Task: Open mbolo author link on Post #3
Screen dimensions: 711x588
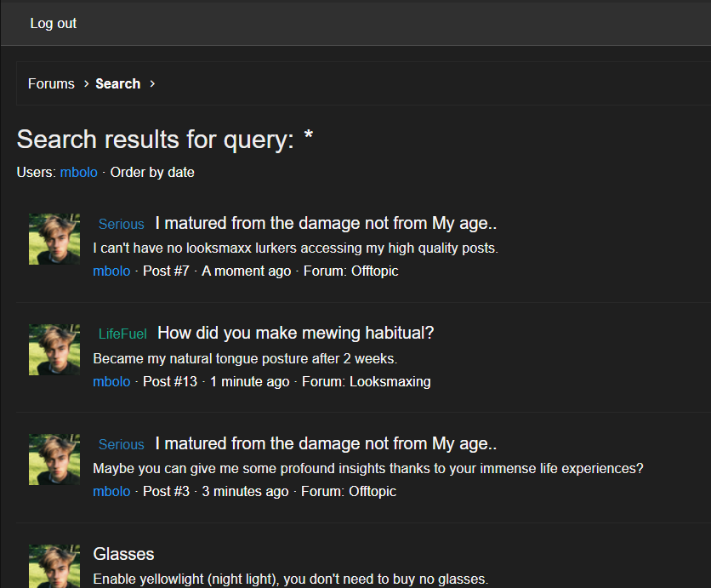Action: pos(111,491)
